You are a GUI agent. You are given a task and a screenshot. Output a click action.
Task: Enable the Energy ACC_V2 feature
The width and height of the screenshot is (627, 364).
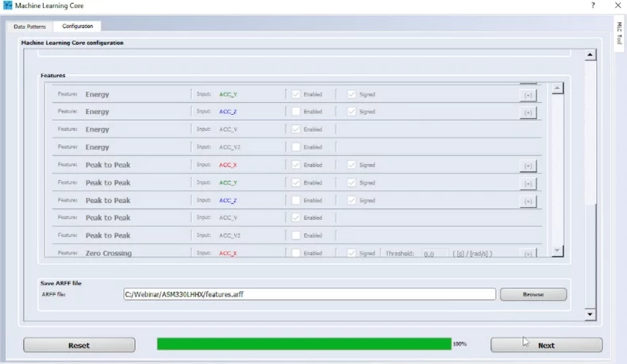click(296, 147)
